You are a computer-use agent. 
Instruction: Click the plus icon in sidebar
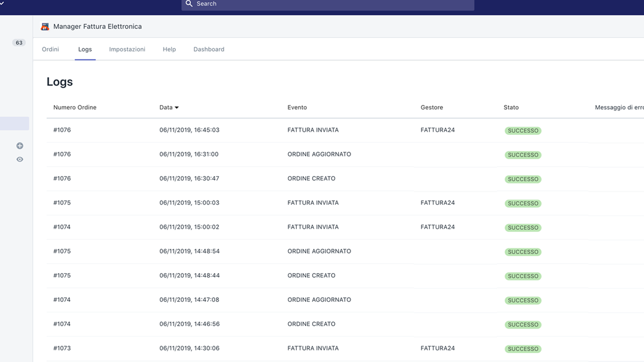coord(20,146)
